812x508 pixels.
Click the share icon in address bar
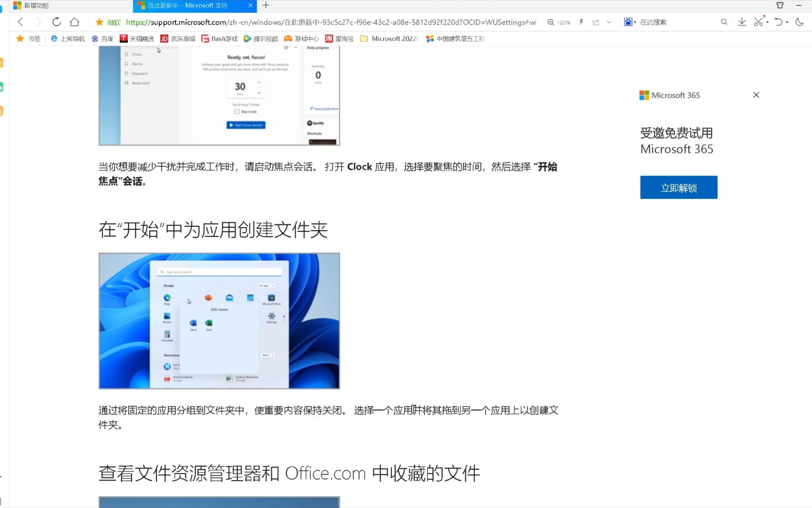point(595,22)
